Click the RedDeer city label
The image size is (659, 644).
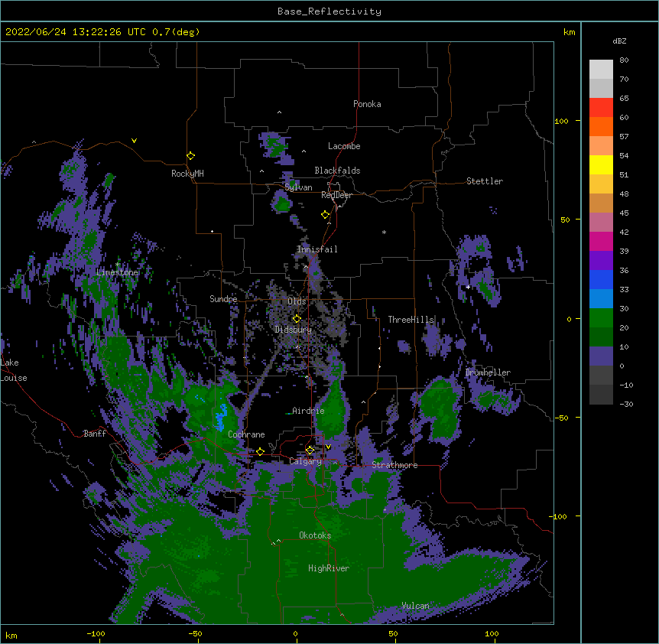click(x=336, y=195)
